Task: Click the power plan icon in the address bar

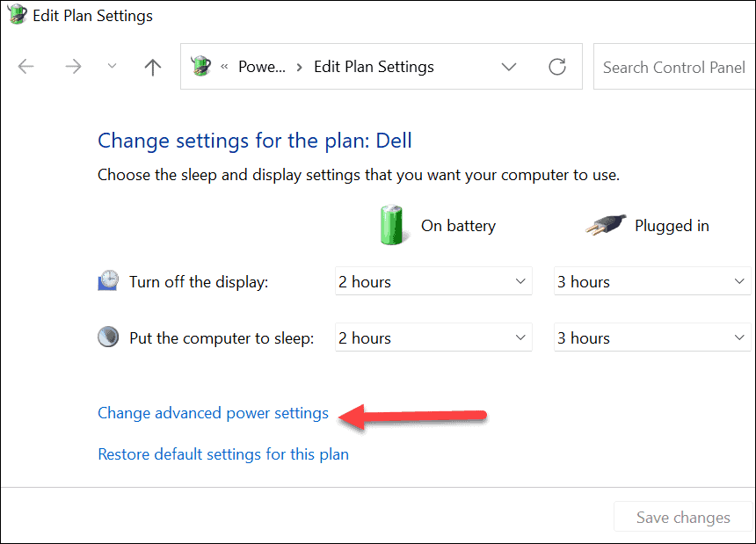Action: click(x=200, y=66)
